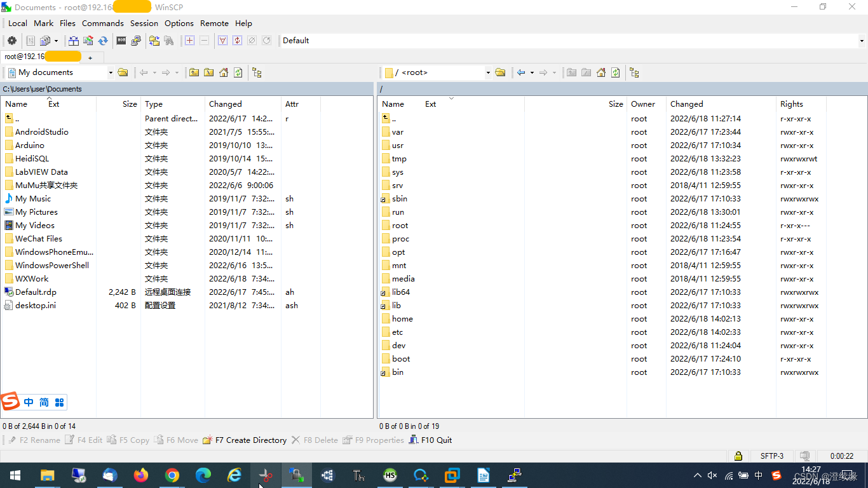
Task: Click the Select Files plus icon
Action: click(x=189, y=41)
